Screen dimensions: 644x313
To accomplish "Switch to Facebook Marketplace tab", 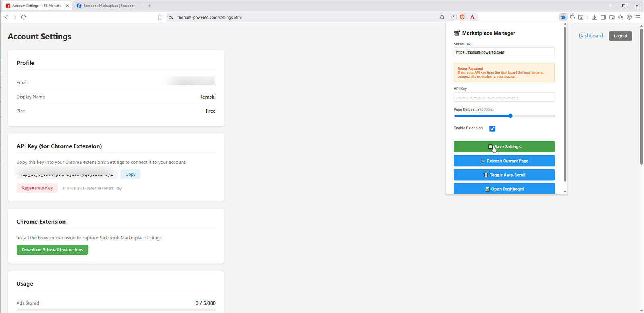I will 109,6.
